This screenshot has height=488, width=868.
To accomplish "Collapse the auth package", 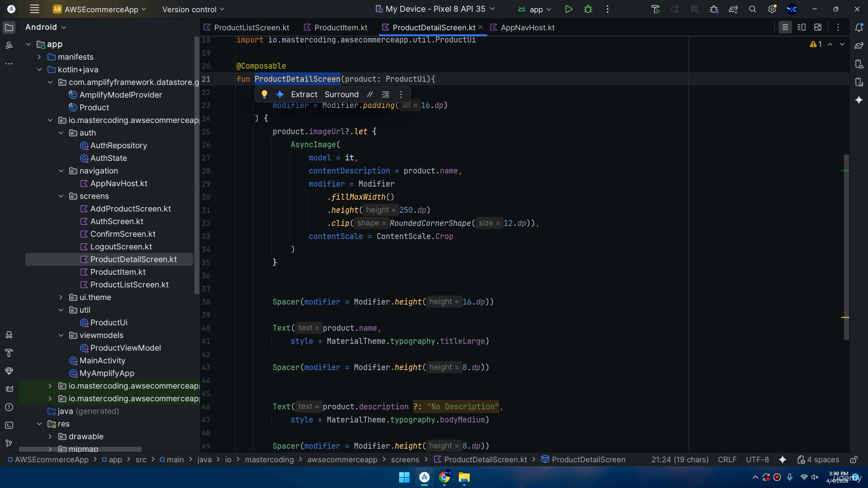I will pos(61,133).
